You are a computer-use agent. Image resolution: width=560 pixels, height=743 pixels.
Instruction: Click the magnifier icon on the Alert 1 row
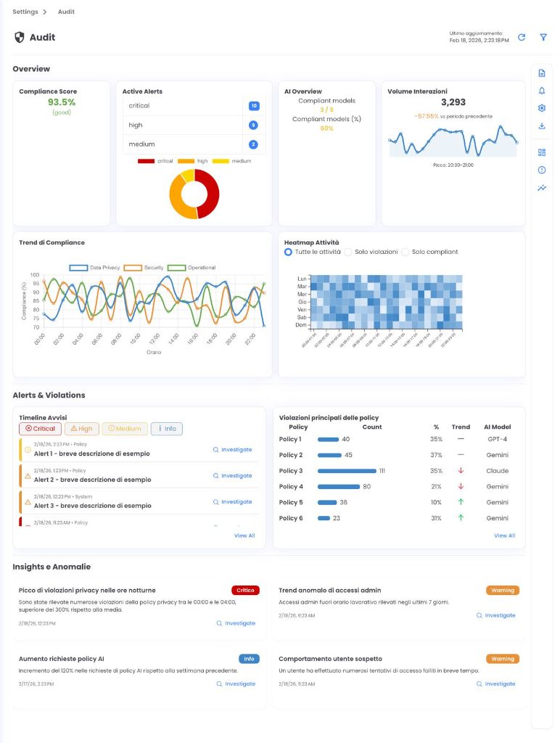(x=216, y=450)
